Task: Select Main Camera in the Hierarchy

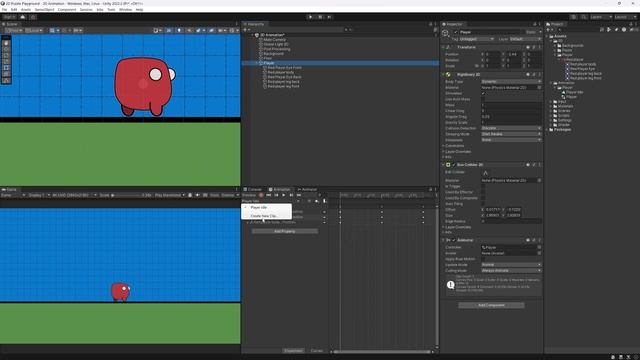Action: (274, 40)
